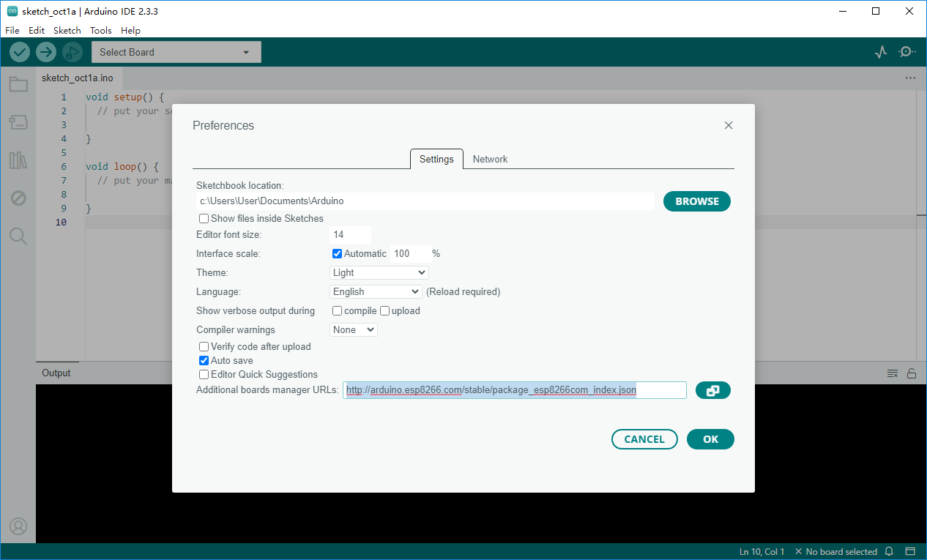This screenshot has width=927, height=560.
Task: Click the BROWSE button
Action: (x=697, y=201)
